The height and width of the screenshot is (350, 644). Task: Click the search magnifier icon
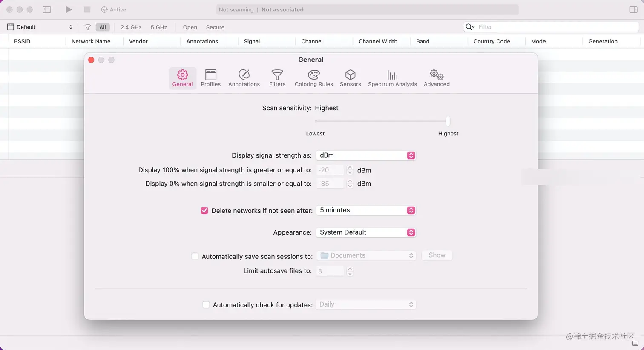[470, 27]
